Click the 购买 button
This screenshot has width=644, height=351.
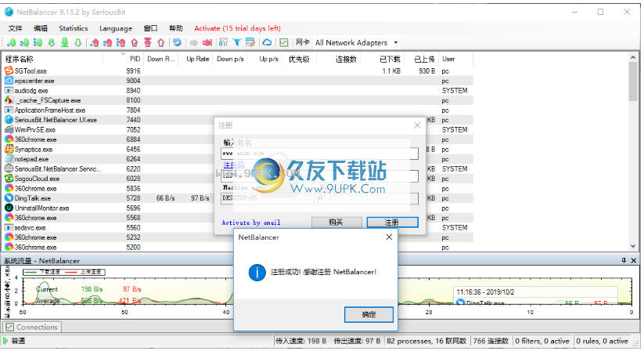(x=336, y=223)
